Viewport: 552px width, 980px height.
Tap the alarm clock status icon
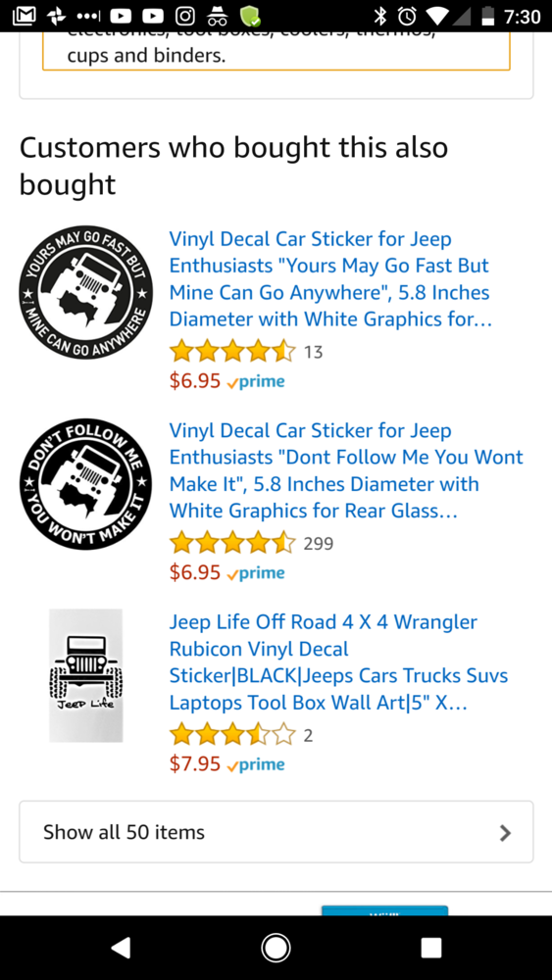click(408, 17)
